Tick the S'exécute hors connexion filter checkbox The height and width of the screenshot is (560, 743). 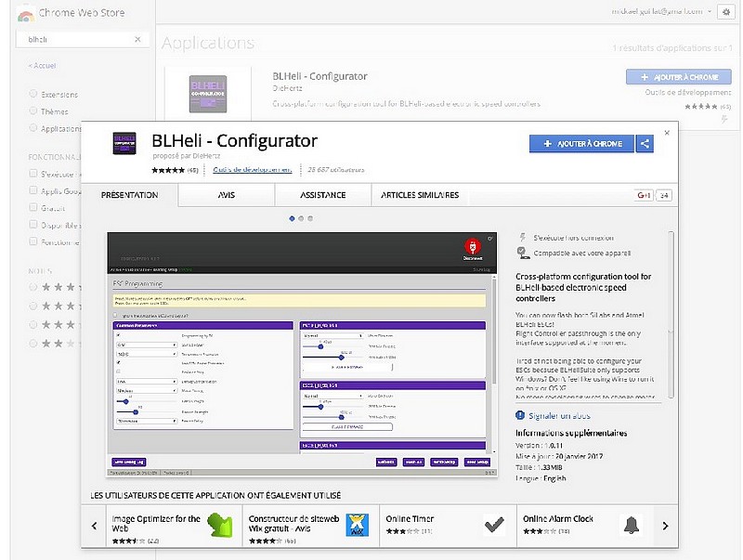click(x=33, y=174)
